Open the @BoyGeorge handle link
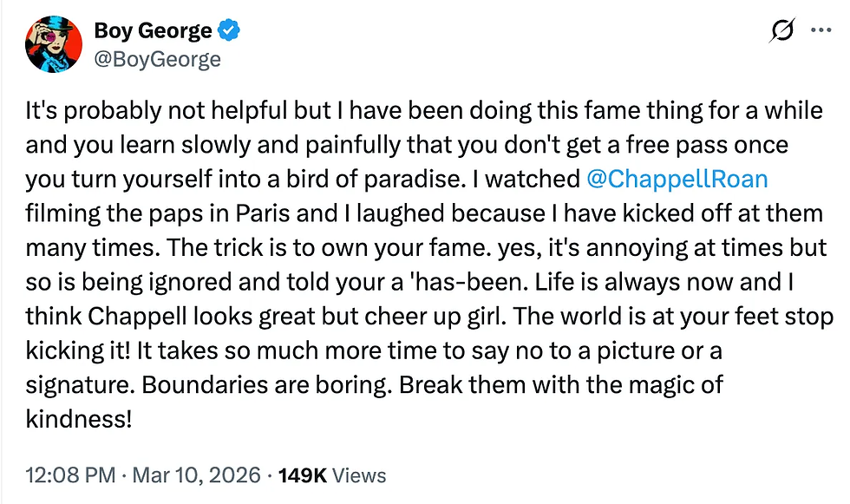The image size is (850, 504). coord(157,59)
